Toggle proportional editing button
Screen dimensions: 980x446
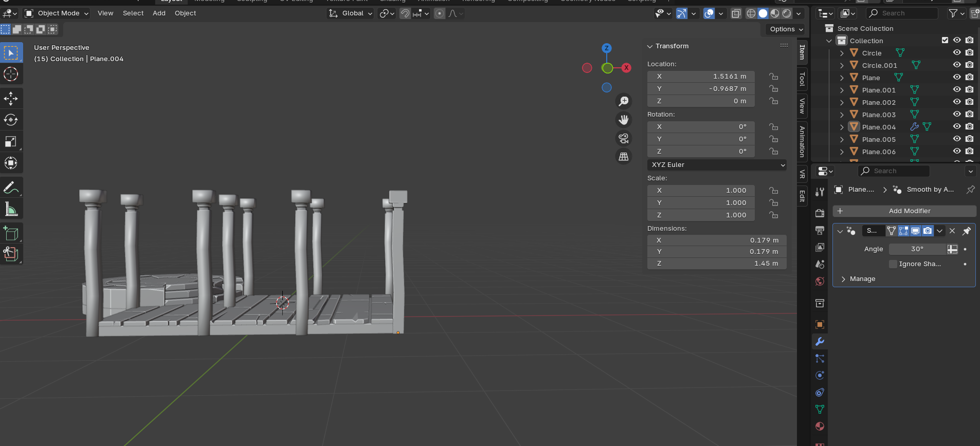coord(439,13)
